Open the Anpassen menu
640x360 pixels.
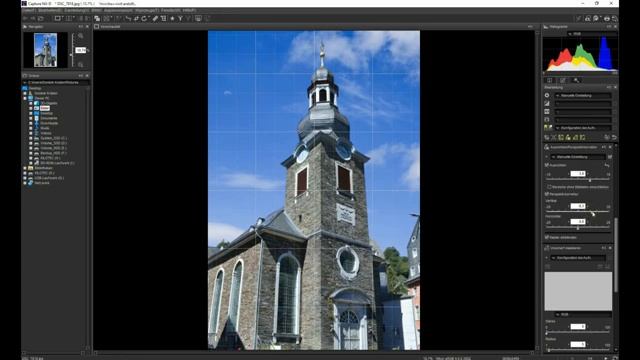pyautogui.click(x=117, y=10)
